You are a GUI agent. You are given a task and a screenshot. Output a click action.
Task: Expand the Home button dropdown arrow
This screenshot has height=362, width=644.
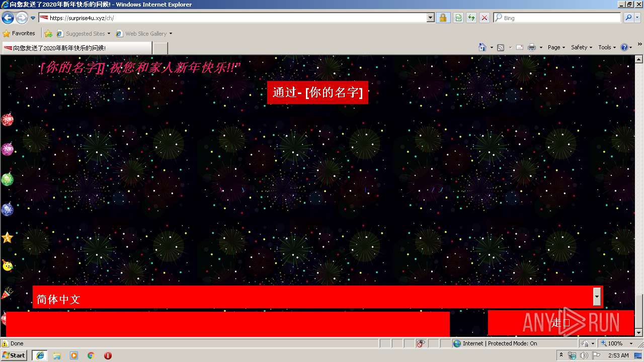pos(491,47)
